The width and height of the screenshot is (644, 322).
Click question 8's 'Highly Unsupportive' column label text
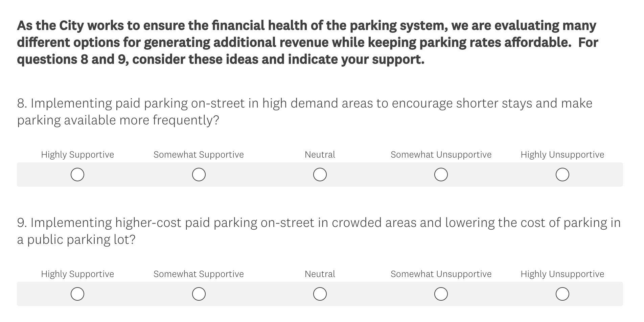[562, 155]
